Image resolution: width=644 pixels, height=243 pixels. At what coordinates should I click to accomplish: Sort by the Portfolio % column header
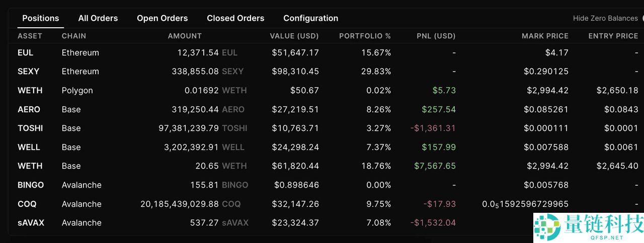coord(365,36)
